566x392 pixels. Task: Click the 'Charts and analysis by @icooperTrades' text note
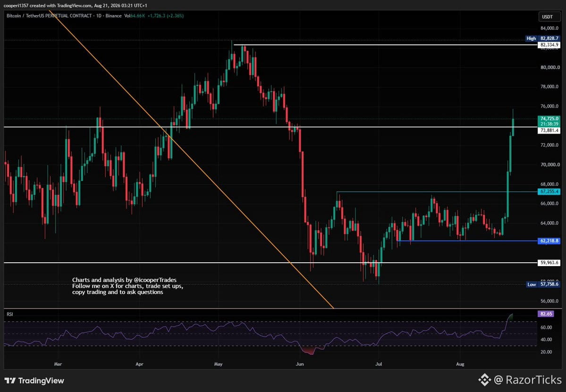pyautogui.click(x=124, y=280)
